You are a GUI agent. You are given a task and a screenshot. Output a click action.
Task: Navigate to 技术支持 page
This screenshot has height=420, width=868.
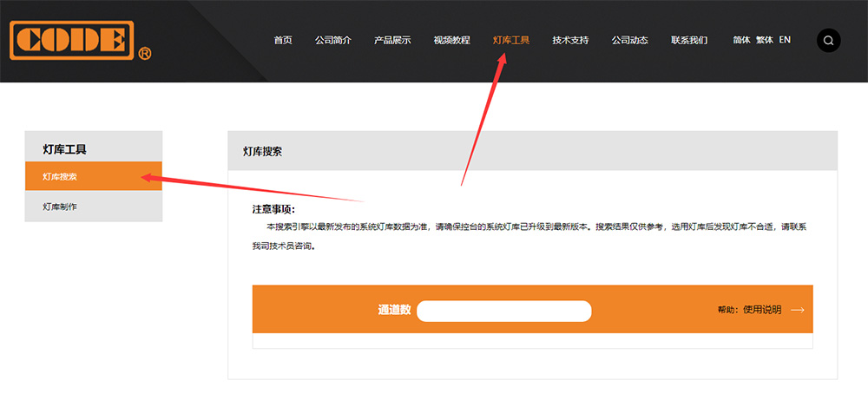click(x=570, y=41)
